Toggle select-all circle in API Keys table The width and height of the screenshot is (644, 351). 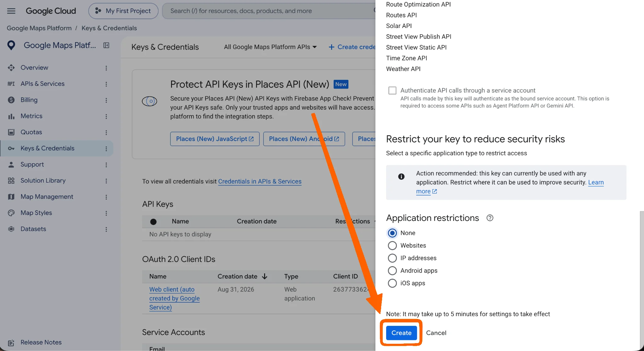pyautogui.click(x=153, y=222)
